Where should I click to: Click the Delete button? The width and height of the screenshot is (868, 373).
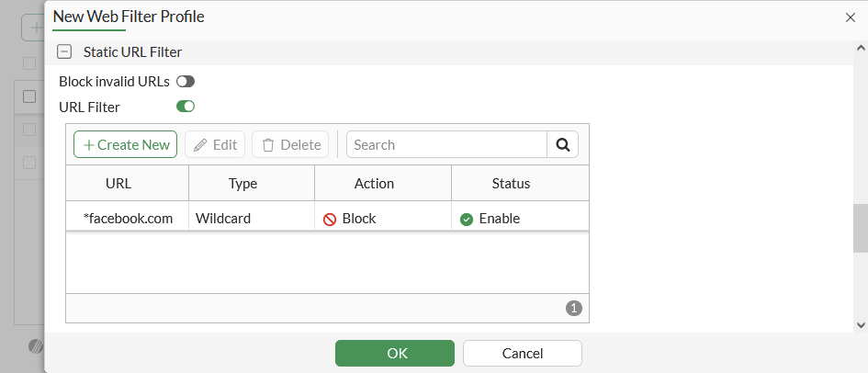tap(291, 144)
